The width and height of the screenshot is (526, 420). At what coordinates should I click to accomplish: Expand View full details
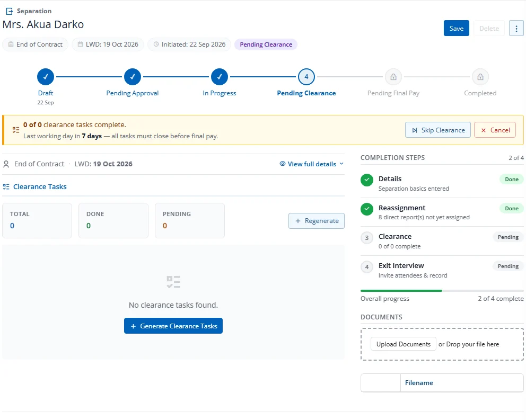tap(312, 164)
